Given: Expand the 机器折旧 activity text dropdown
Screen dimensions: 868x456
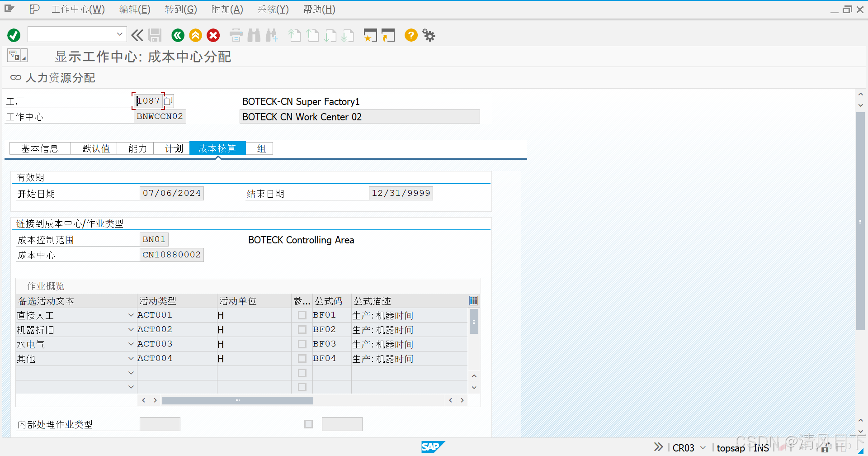Looking at the screenshot, I should pyautogui.click(x=131, y=330).
